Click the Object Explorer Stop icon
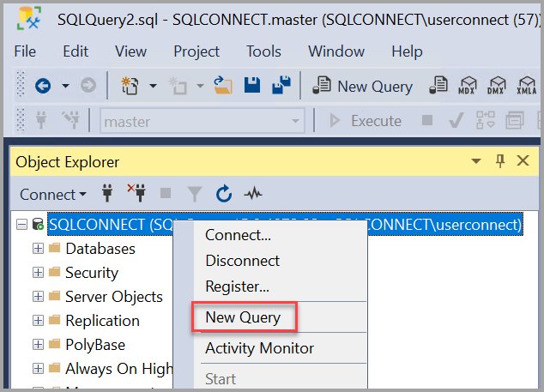The height and width of the screenshot is (392, 544). (166, 193)
